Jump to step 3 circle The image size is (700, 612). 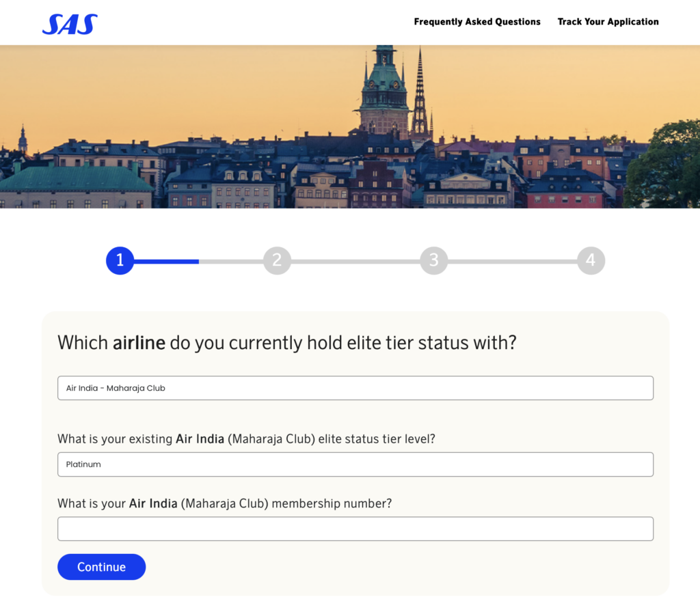tap(434, 260)
